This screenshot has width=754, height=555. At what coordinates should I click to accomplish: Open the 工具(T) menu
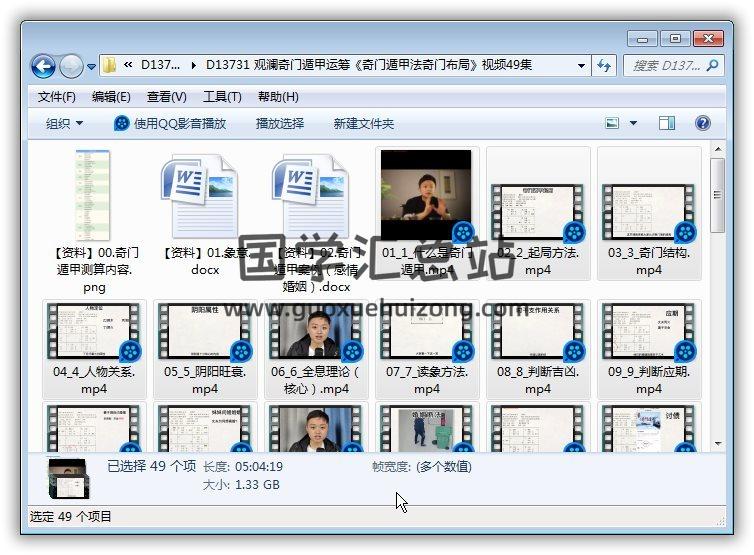pyautogui.click(x=222, y=97)
